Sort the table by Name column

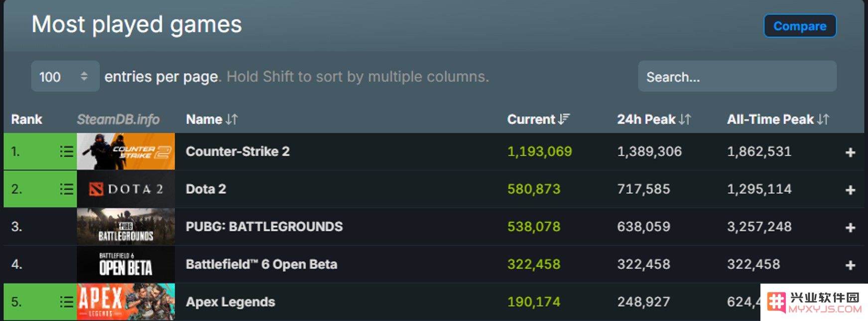coord(212,120)
